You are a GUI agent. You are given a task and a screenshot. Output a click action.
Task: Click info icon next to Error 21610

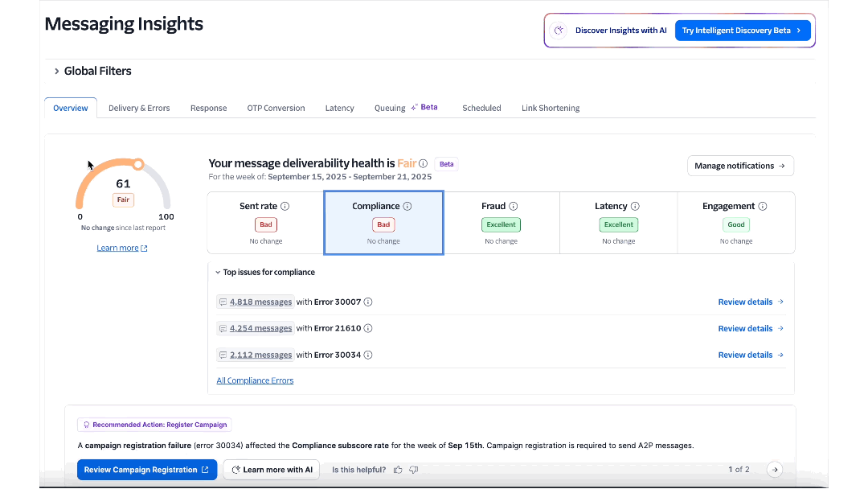(368, 328)
